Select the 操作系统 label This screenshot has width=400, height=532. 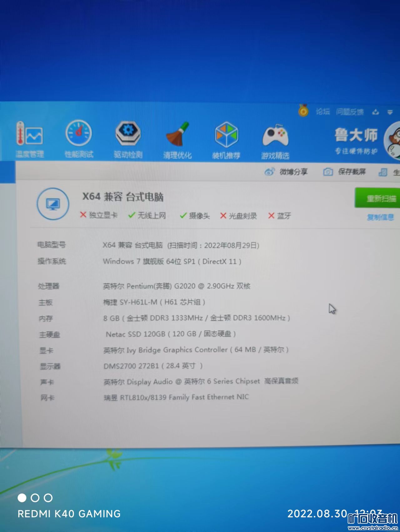52,261
